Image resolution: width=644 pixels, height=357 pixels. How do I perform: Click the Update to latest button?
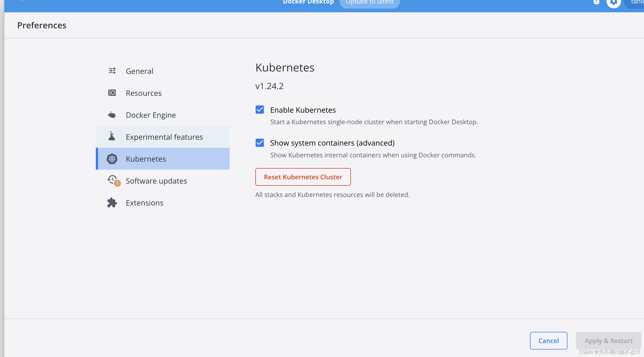(370, 3)
